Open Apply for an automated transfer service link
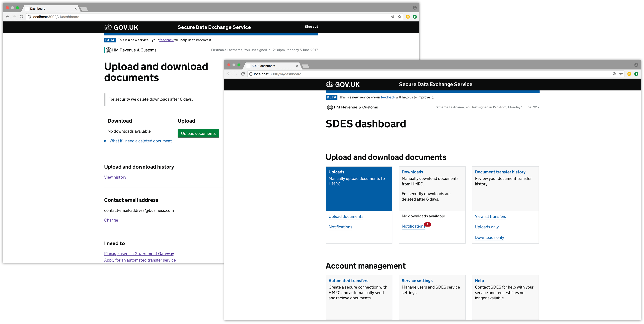 140,260
